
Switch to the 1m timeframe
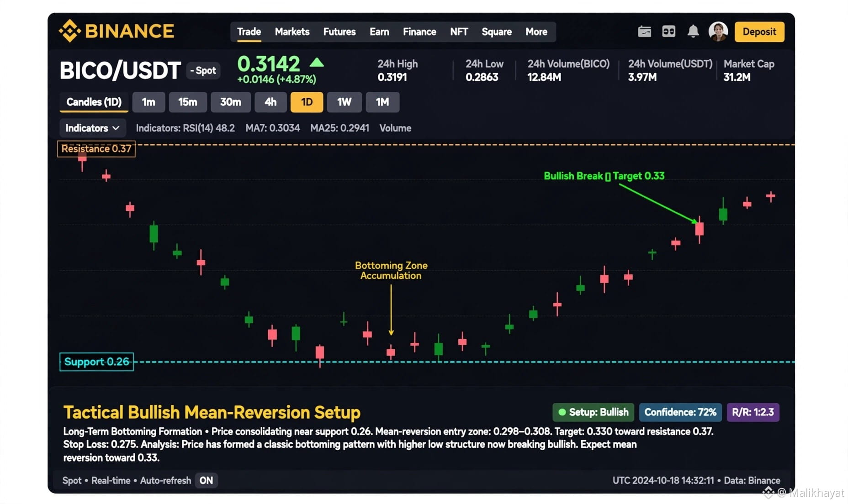tap(148, 102)
